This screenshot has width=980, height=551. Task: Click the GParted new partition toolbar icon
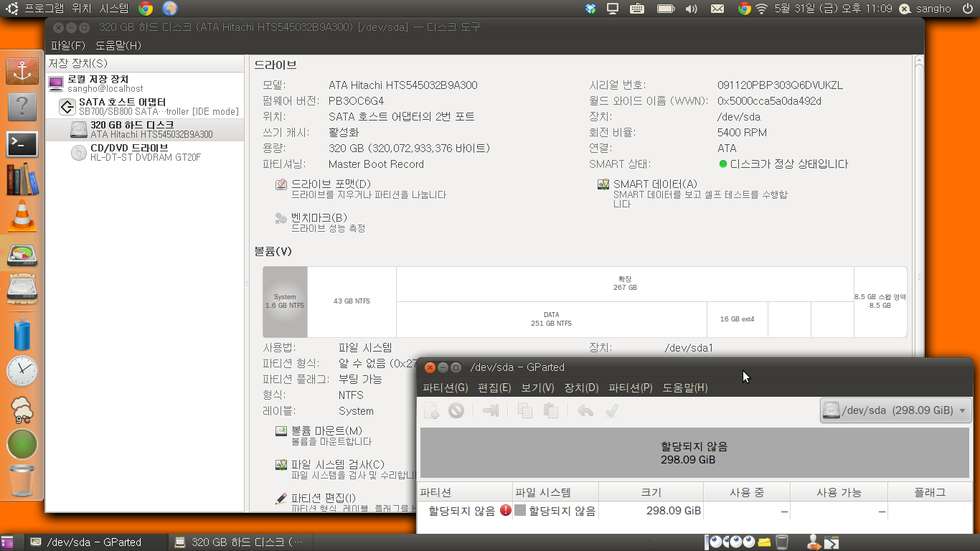pyautogui.click(x=431, y=410)
